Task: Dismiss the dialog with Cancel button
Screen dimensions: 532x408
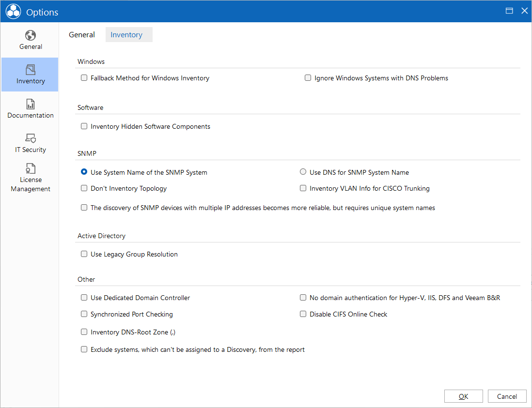Action: [507, 396]
